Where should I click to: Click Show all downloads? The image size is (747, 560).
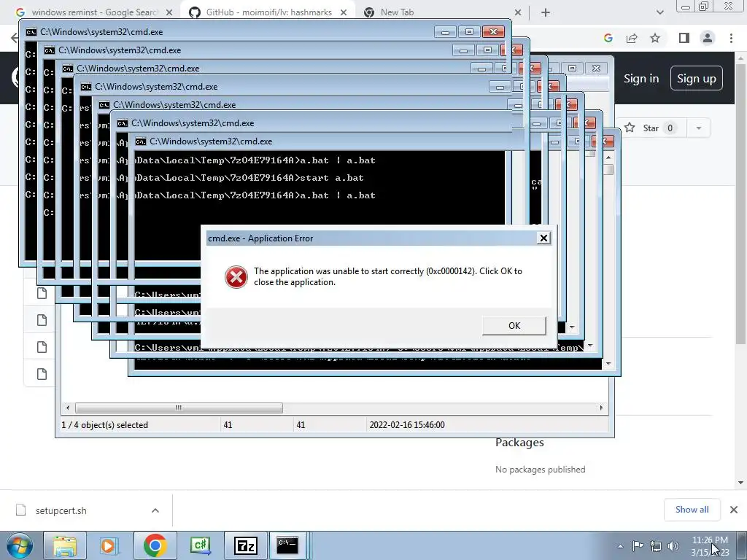692,510
